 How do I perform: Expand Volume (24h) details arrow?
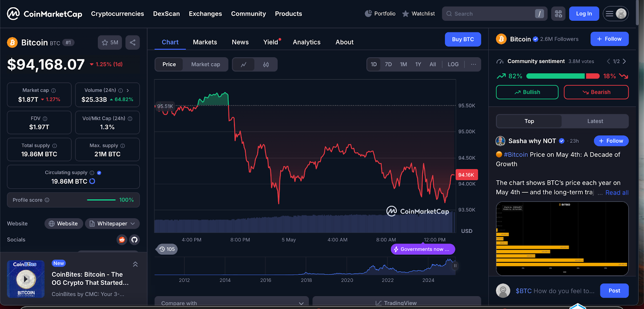(x=128, y=91)
